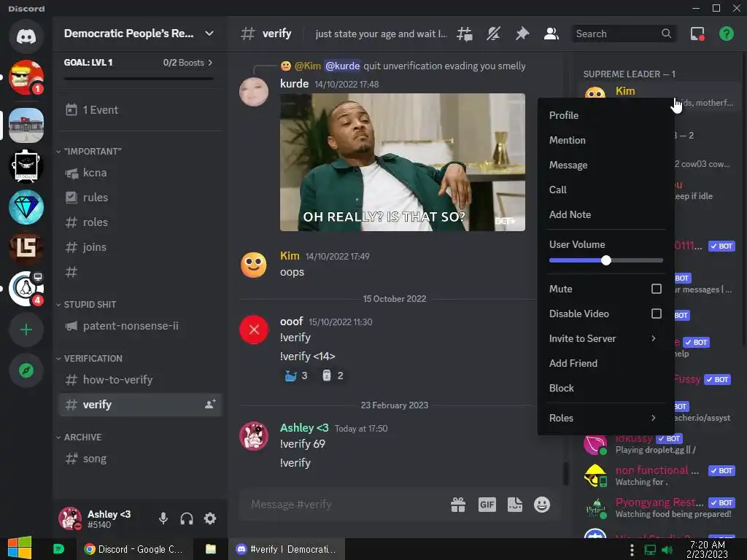The width and height of the screenshot is (747, 560).
Task: Collapse the VERIFICATION category
Action: click(89, 359)
